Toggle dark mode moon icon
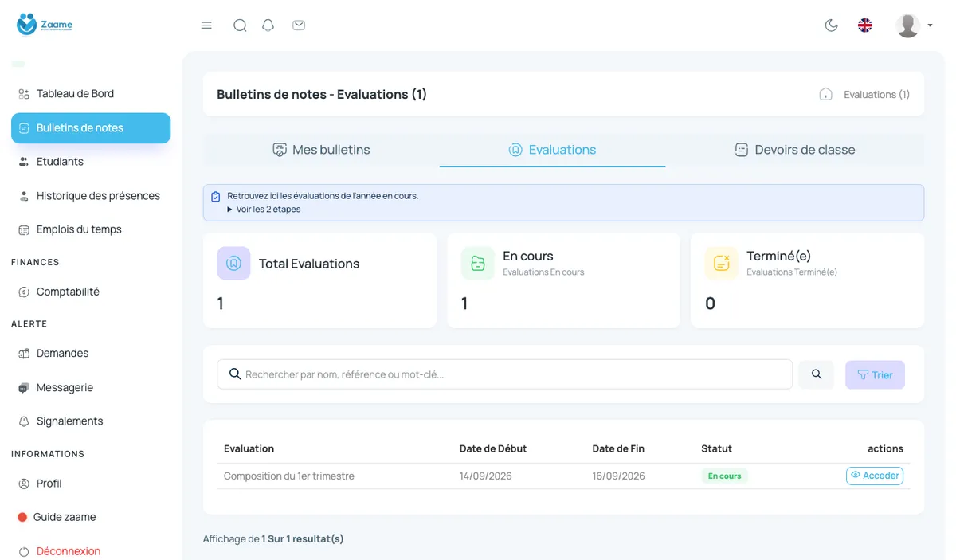956x560 pixels. (x=831, y=25)
